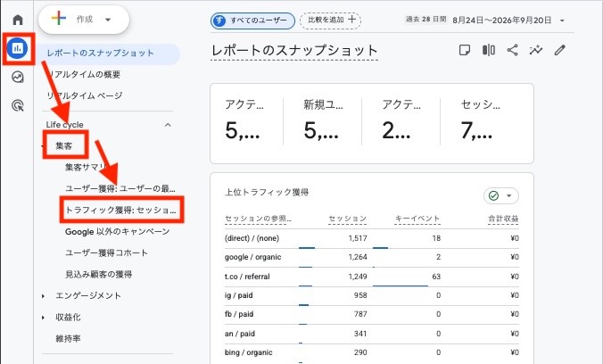
Task: Open ユーザー獲得コホート report
Action: point(106,252)
